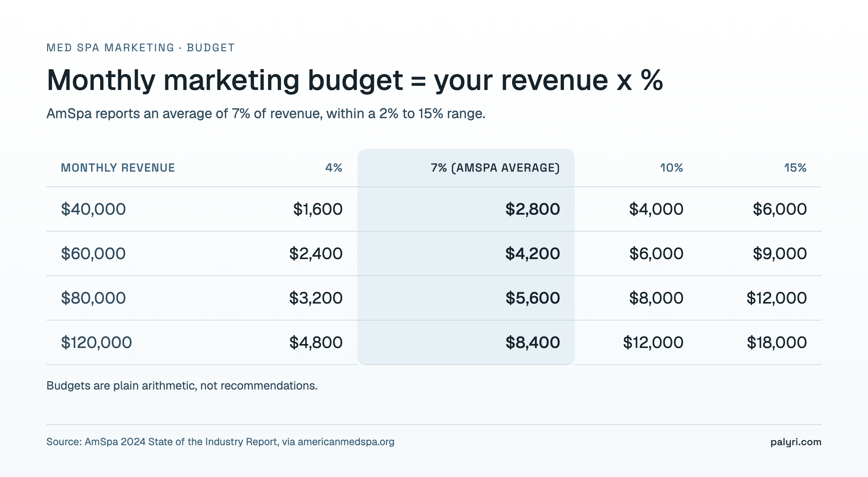Select the $5,600 budget cell
868x477 pixels.
point(532,298)
